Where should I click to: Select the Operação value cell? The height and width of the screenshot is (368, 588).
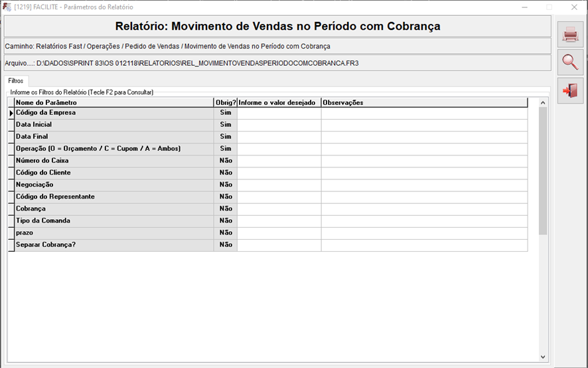tap(279, 149)
